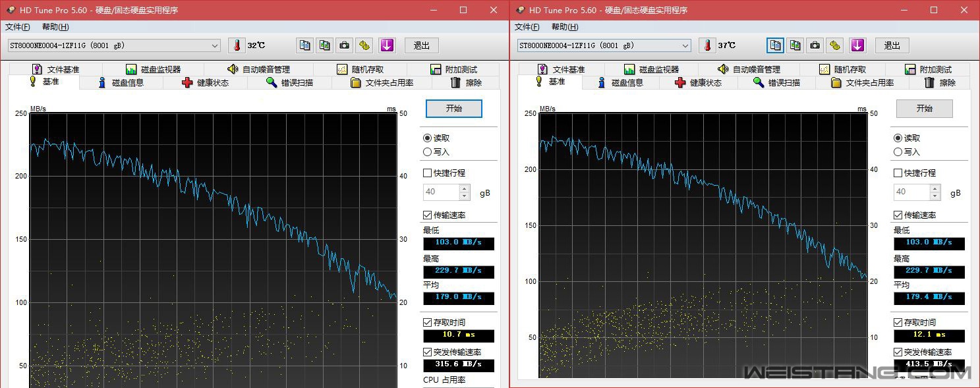This screenshot has width=980, height=388.
Task: Switch to 磁盘信息 tab in right window
Action: (x=620, y=82)
